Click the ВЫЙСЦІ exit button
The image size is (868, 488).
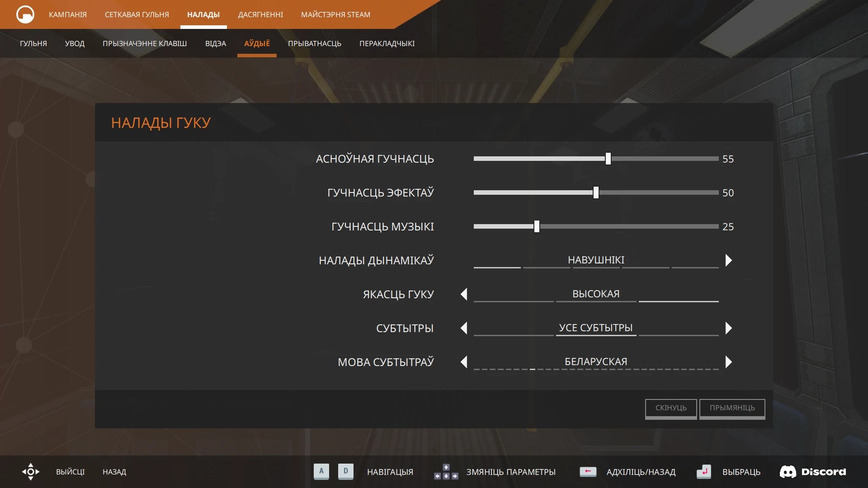pyautogui.click(x=71, y=472)
